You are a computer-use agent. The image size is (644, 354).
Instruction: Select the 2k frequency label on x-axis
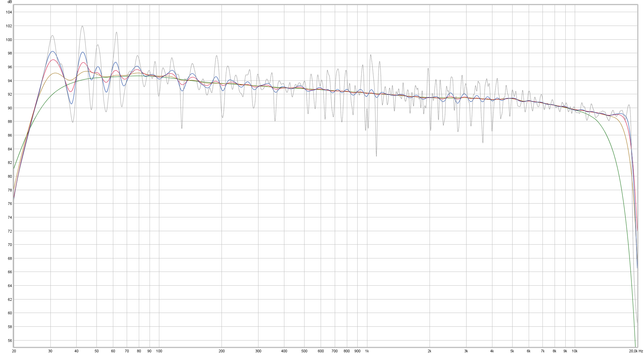[429, 351]
